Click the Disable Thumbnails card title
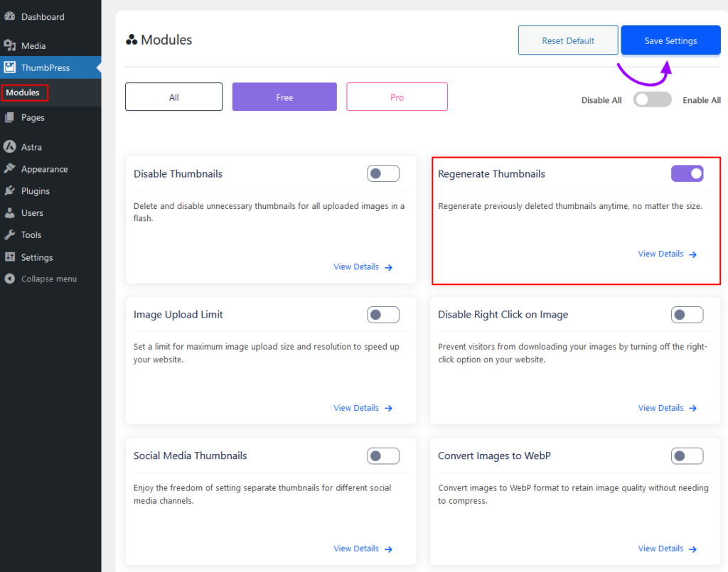Screen dimensions: 728x572 (x=178, y=174)
